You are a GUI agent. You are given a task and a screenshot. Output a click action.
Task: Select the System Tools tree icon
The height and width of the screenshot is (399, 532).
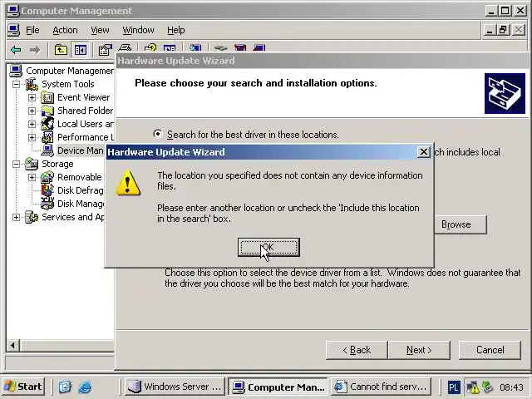pyautogui.click(x=32, y=84)
